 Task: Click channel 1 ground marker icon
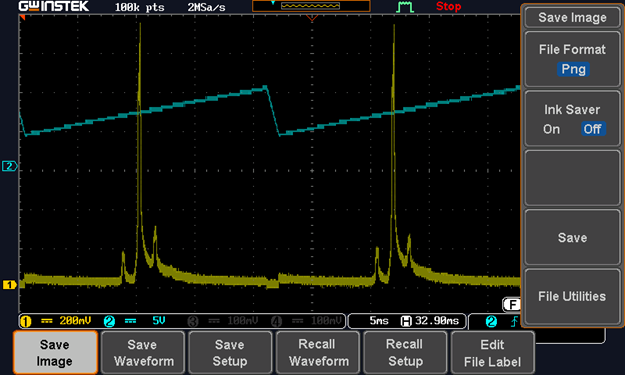(x=9, y=285)
